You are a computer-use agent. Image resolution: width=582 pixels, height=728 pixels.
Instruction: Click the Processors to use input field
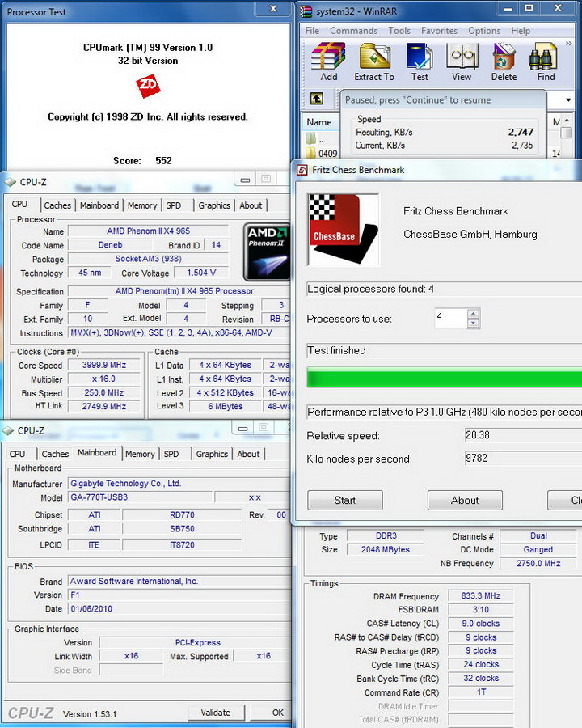pos(451,319)
